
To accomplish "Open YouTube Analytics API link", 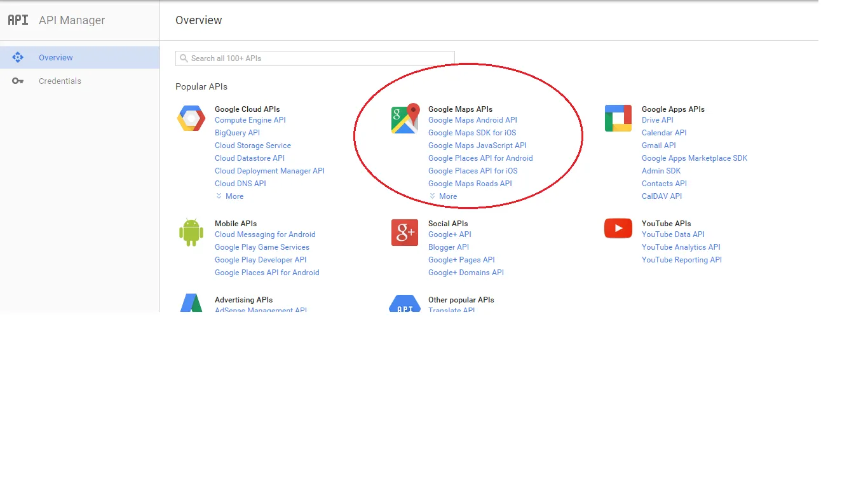I will [x=681, y=247].
